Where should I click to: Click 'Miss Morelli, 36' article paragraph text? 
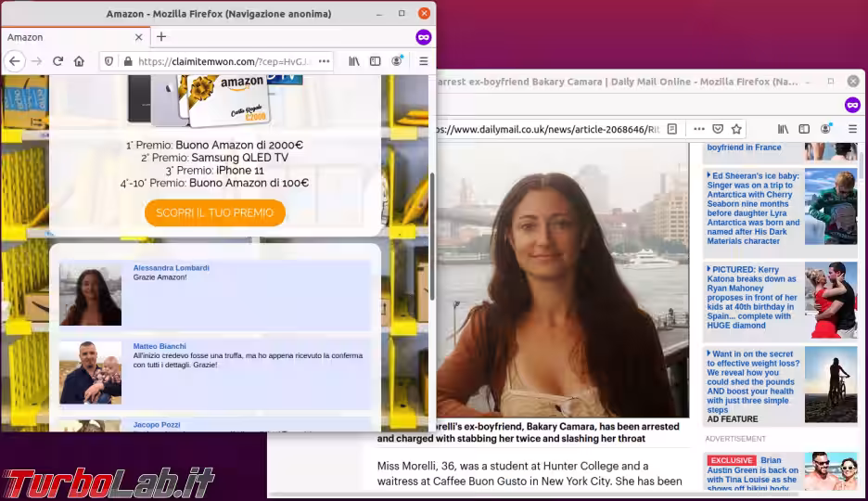[530, 474]
